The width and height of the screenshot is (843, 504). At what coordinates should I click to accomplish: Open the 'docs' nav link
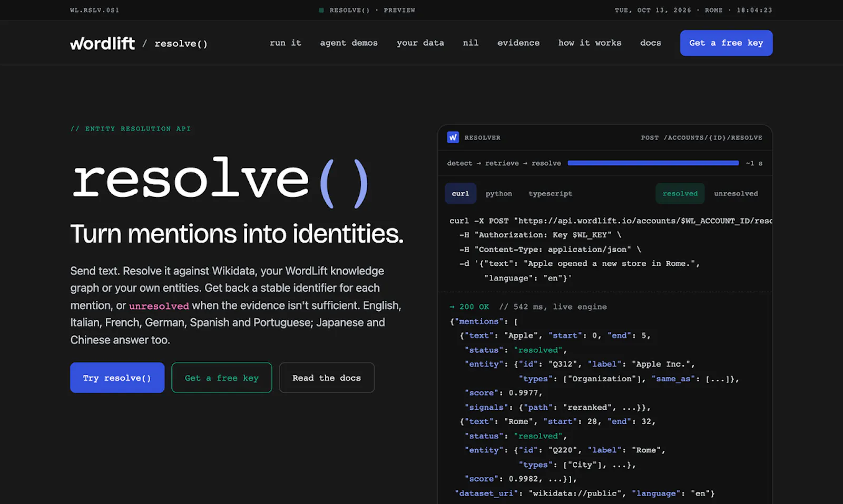pyautogui.click(x=651, y=43)
